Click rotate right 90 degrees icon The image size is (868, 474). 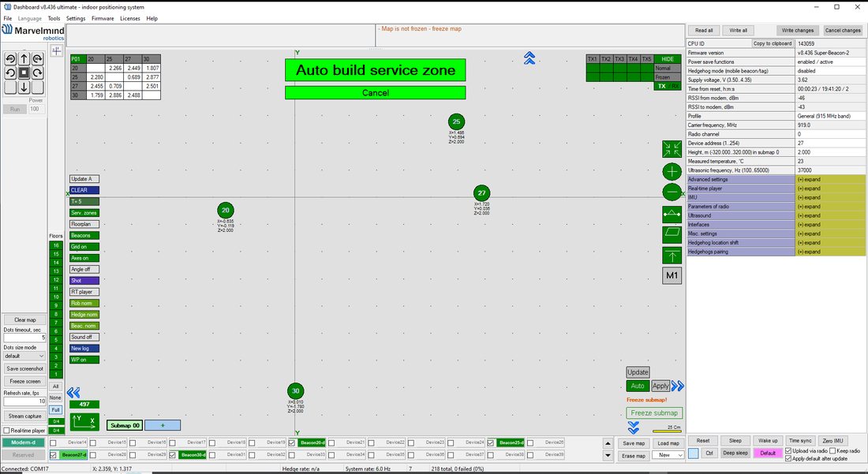click(38, 58)
